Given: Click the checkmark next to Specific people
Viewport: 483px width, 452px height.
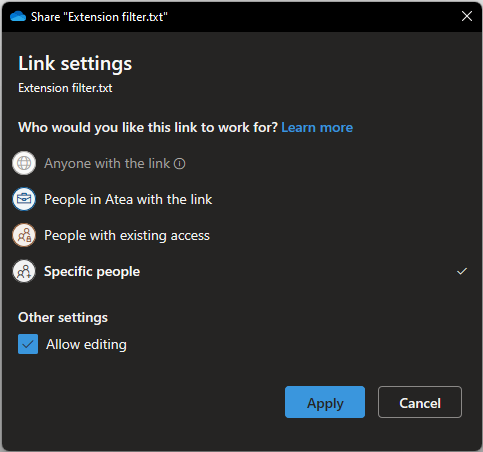Looking at the screenshot, I should 462,271.
